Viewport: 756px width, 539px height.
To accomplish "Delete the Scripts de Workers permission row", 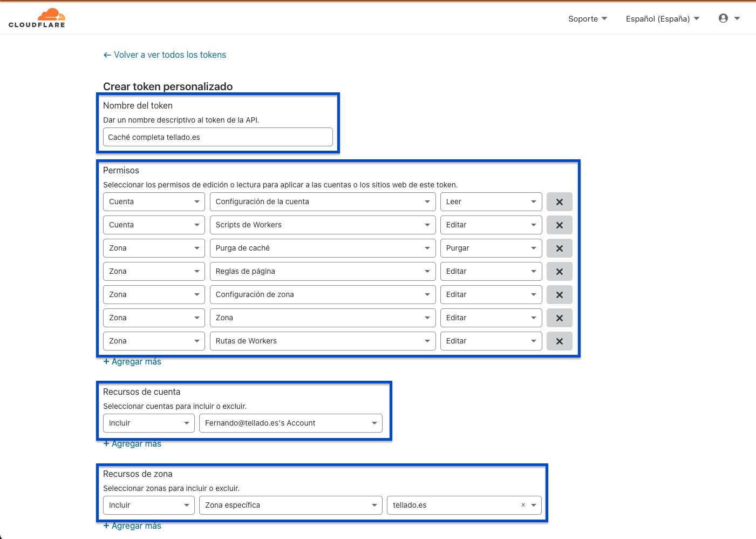I will (x=559, y=225).
